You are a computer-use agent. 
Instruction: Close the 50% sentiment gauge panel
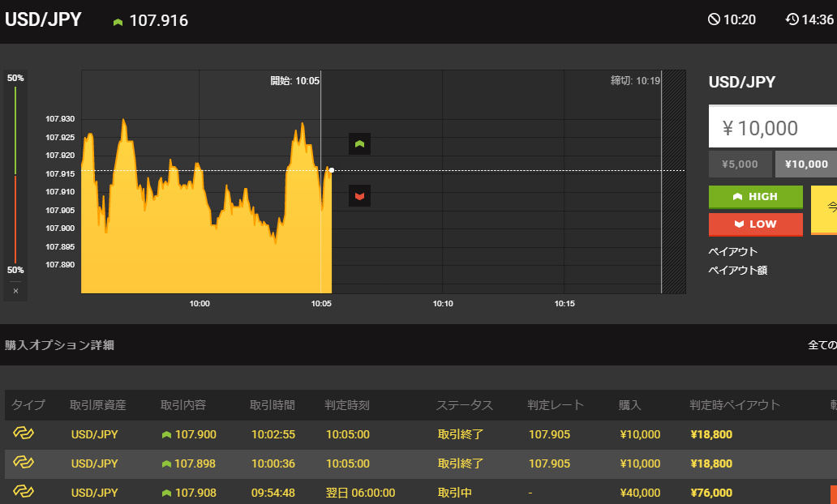coord(15,291)
